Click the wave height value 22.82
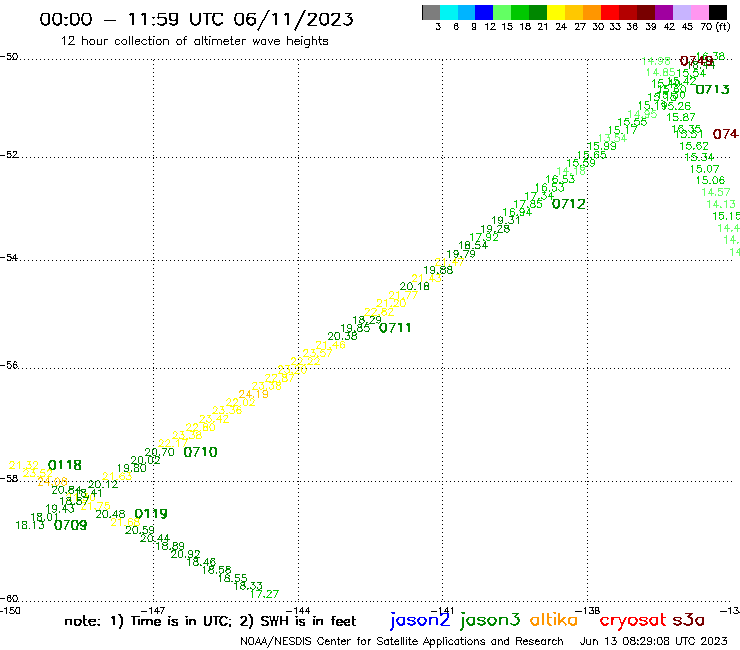 pos(379,312)
